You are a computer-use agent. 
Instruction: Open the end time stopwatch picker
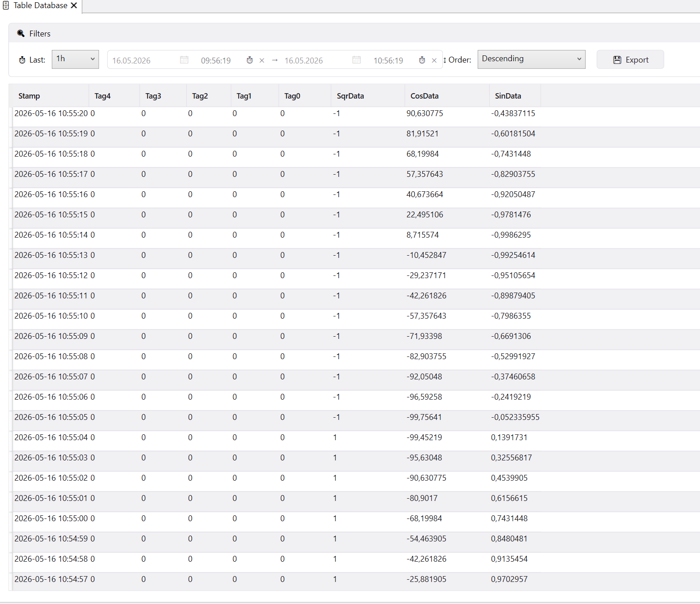pos(422,60)
